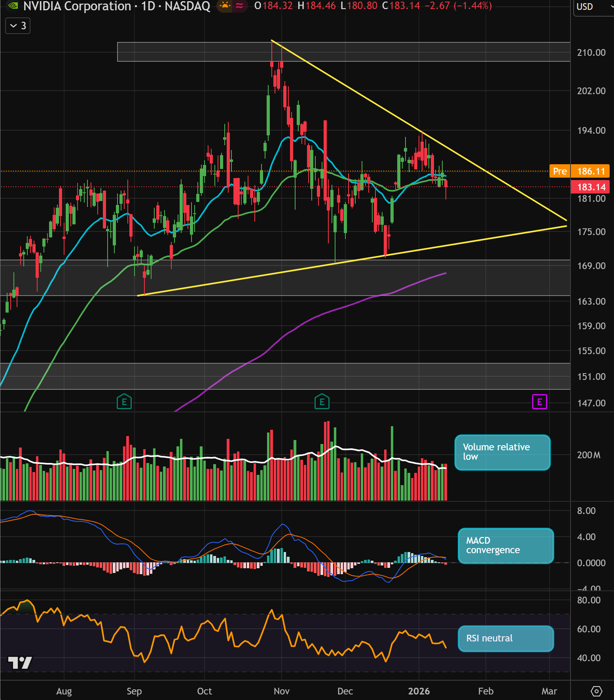The width and height of the screenshot is (614, 700).
Task: Click the Dec label on the time axis
Action: (x=345, y=691)
